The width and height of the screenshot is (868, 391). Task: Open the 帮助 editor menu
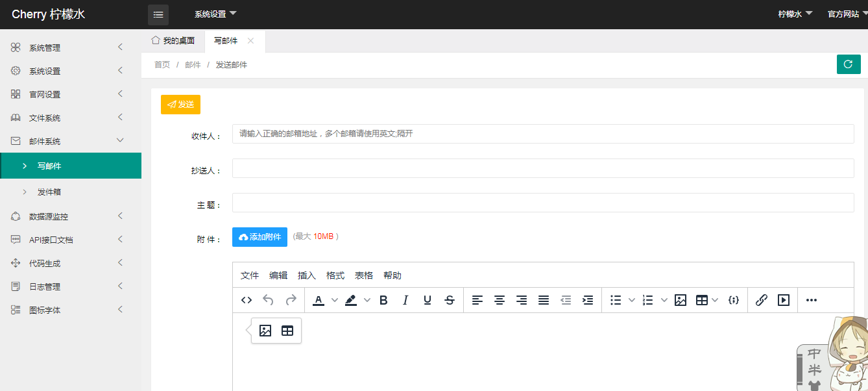392,275
